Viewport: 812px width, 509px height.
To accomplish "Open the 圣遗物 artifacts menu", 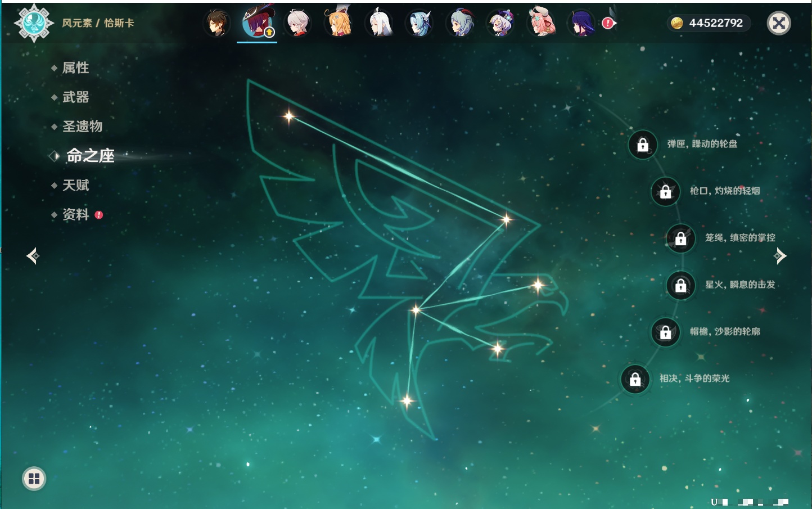I will [82, 127].
